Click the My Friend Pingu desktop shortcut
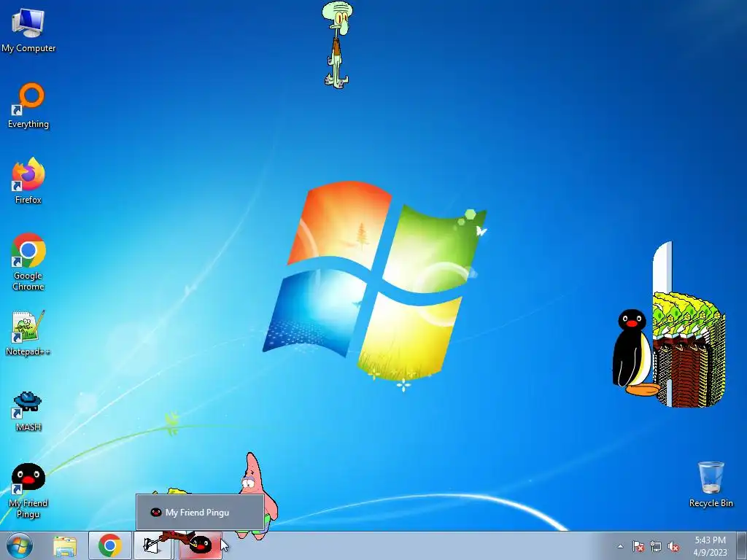 pyautogui.click(x=28, y=491)
